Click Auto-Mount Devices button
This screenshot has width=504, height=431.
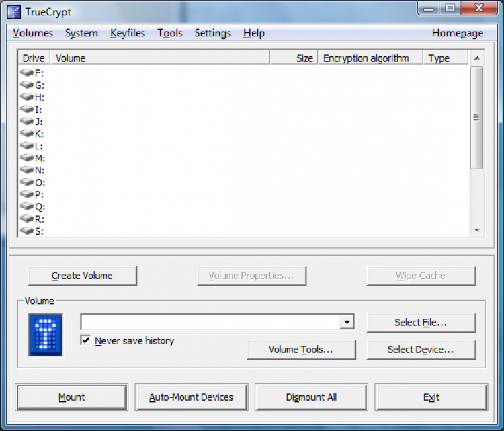[192, 397]
